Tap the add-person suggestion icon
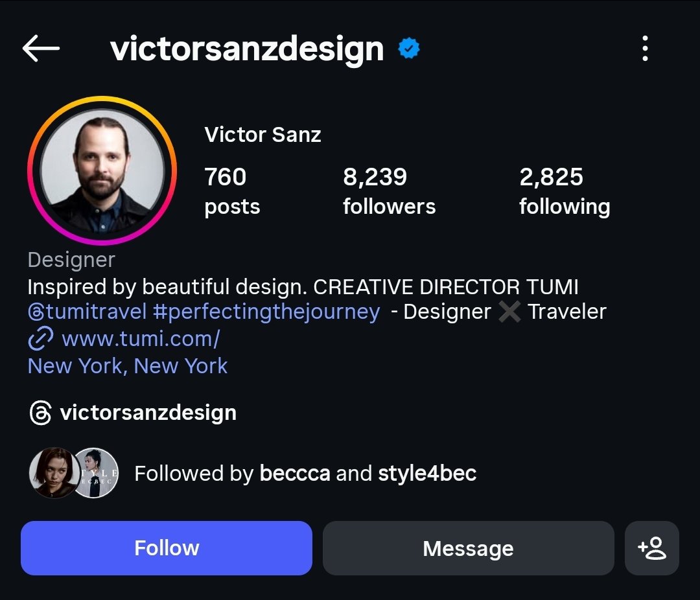Image resolution: width=700 pixels, height=600 pixels. [x=651, y=548]
